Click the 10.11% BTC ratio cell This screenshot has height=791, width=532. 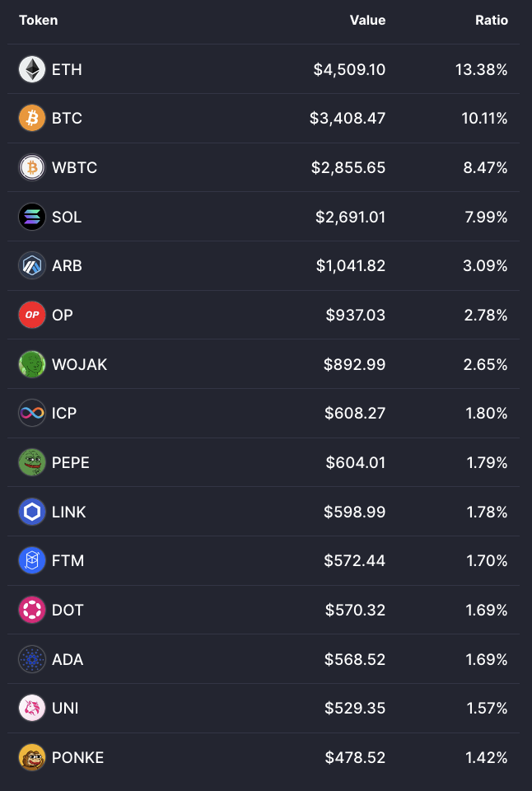[484, 119]
